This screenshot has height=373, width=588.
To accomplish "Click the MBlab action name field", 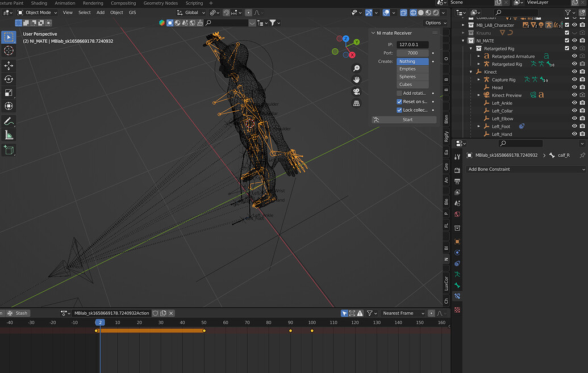I will coord(111,313).
